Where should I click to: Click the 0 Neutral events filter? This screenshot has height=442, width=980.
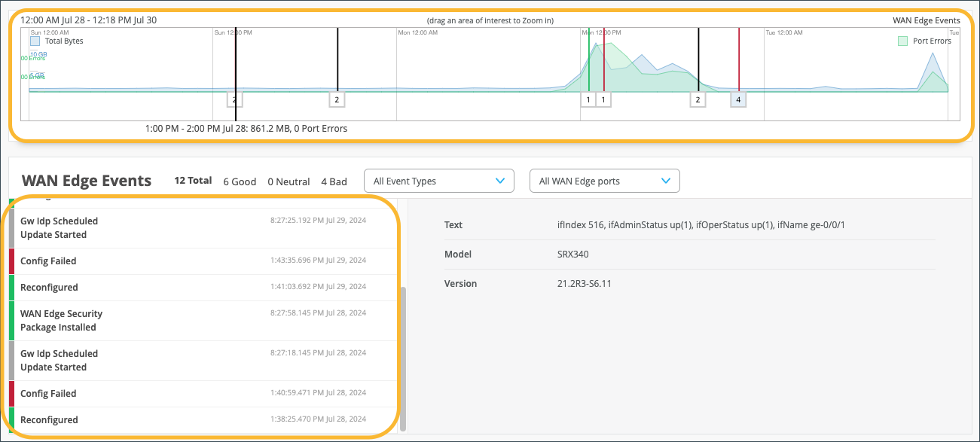(x=289, y=181)
